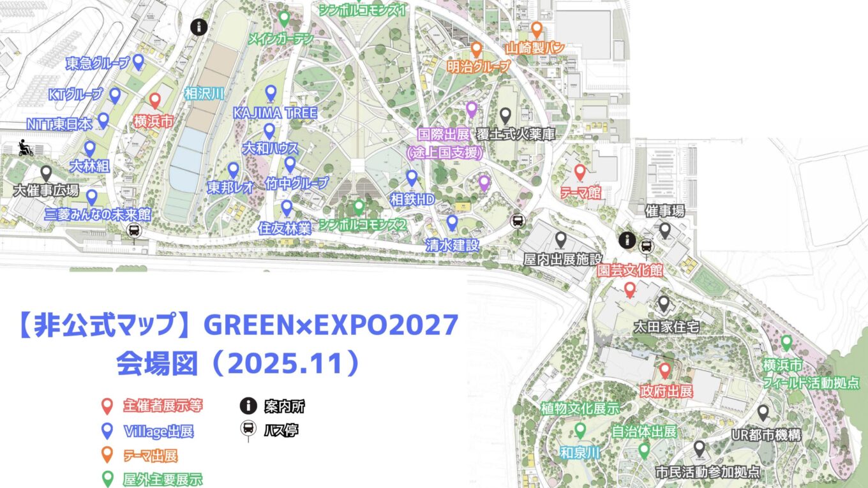Select the orange 明治グループ map pin

click(x=476, y=50)
